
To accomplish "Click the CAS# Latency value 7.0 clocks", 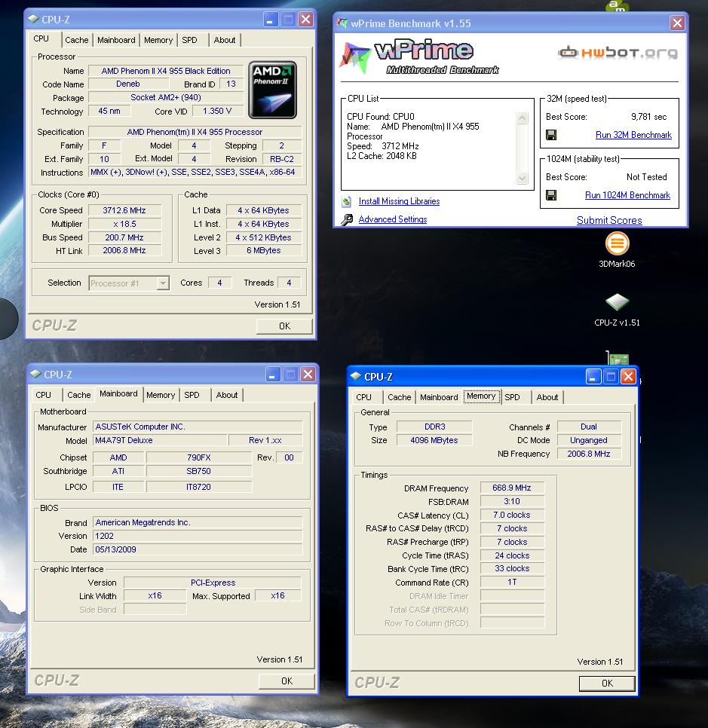I will (x=512, y=515).
